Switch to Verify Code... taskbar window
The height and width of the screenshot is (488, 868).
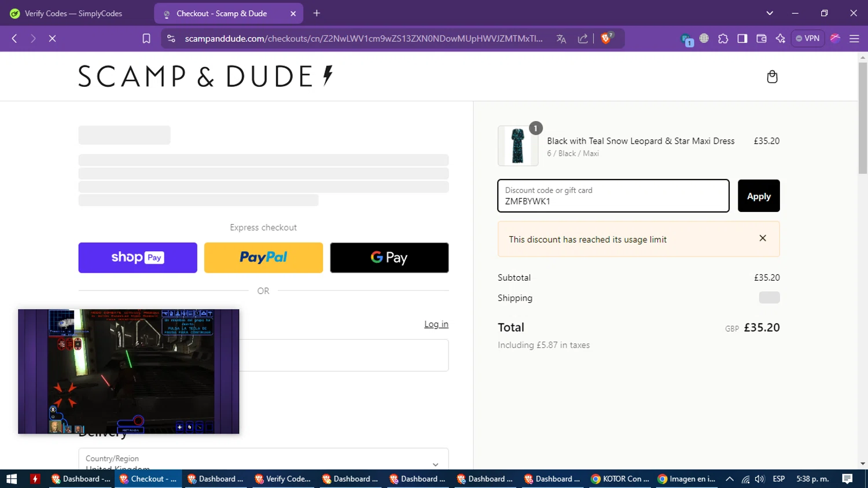[x=283, y=479]
